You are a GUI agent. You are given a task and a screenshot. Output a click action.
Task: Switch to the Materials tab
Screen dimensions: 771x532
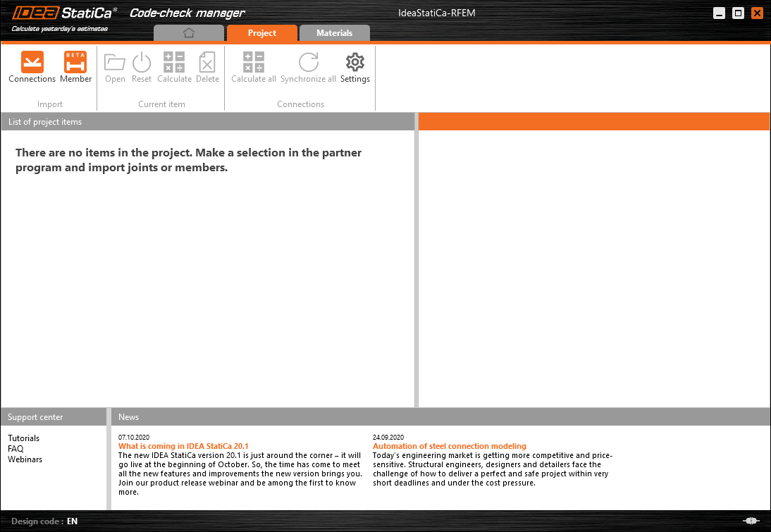[334, 33]
